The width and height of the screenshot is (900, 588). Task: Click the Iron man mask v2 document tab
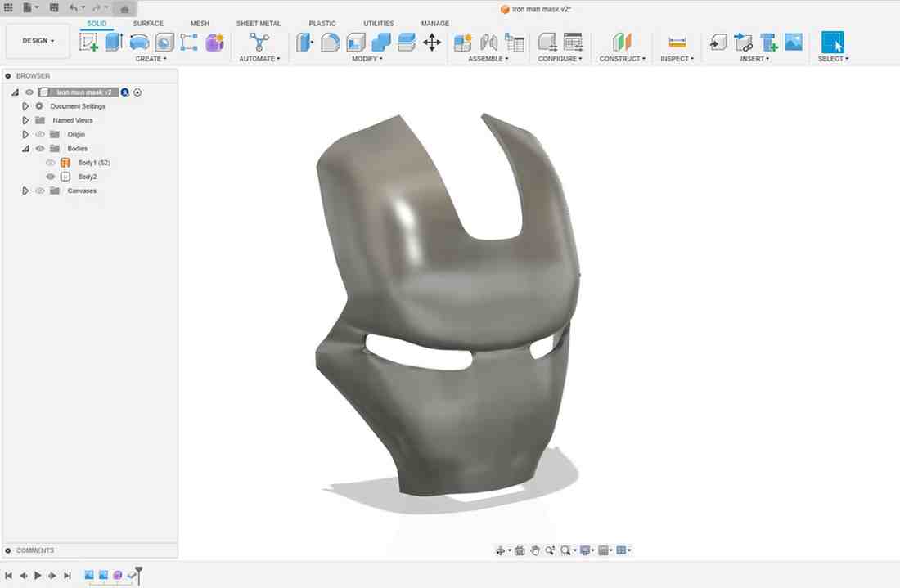click(x=536, y=9)
